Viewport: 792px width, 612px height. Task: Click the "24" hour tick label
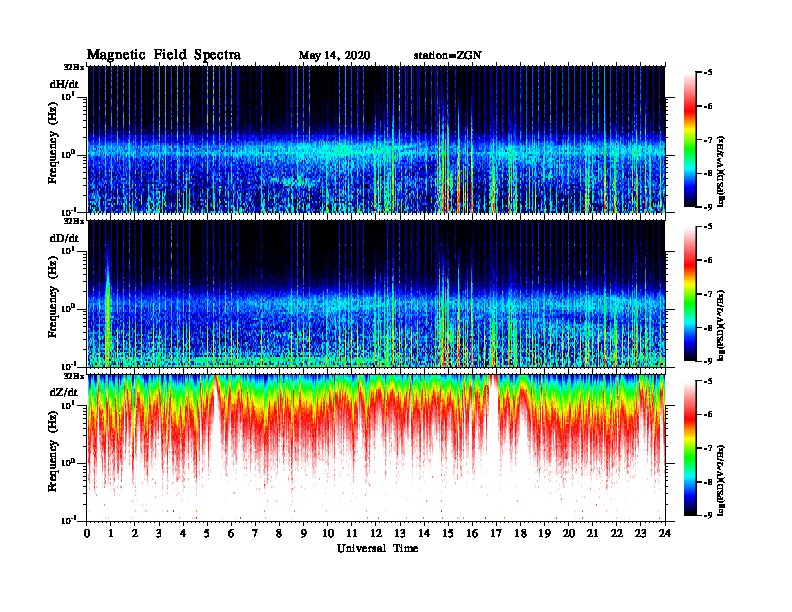pos(665,534)
